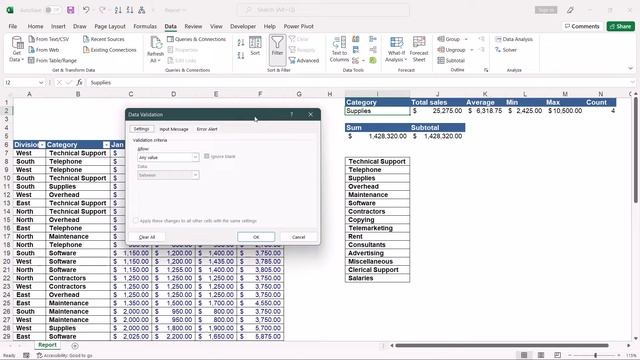Viewport: 640px width, 360px height.
Task: Click the horizontal scrollbar thumb
Action: (x=502, y=346)
